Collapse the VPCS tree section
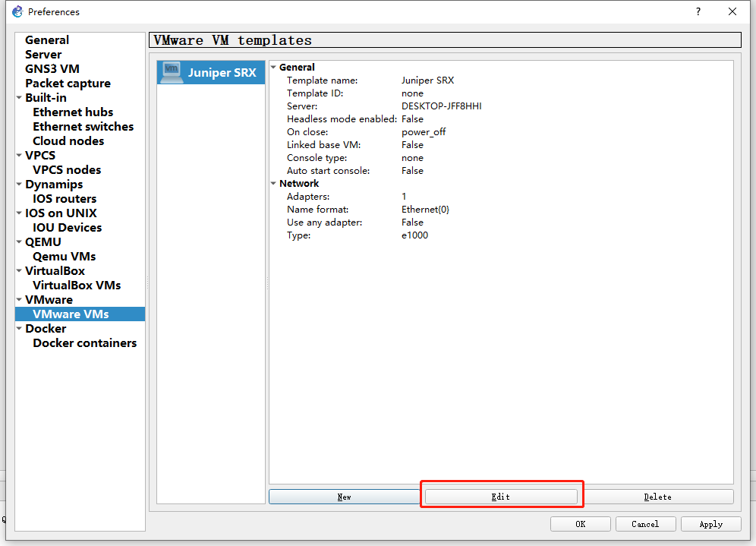 (x=19, y=156)
